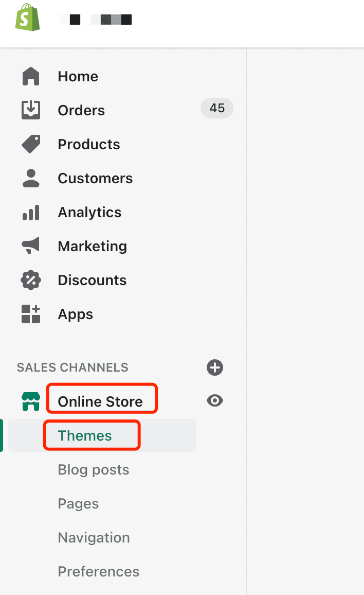Click the Products tag icon

(31, 144)
